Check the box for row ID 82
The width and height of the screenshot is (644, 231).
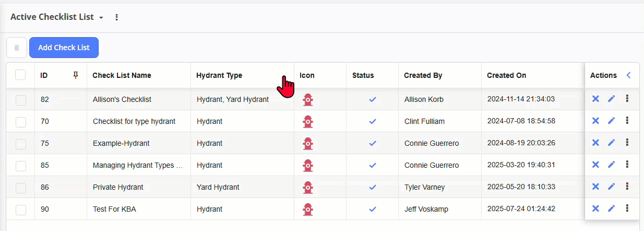point(20,99)
